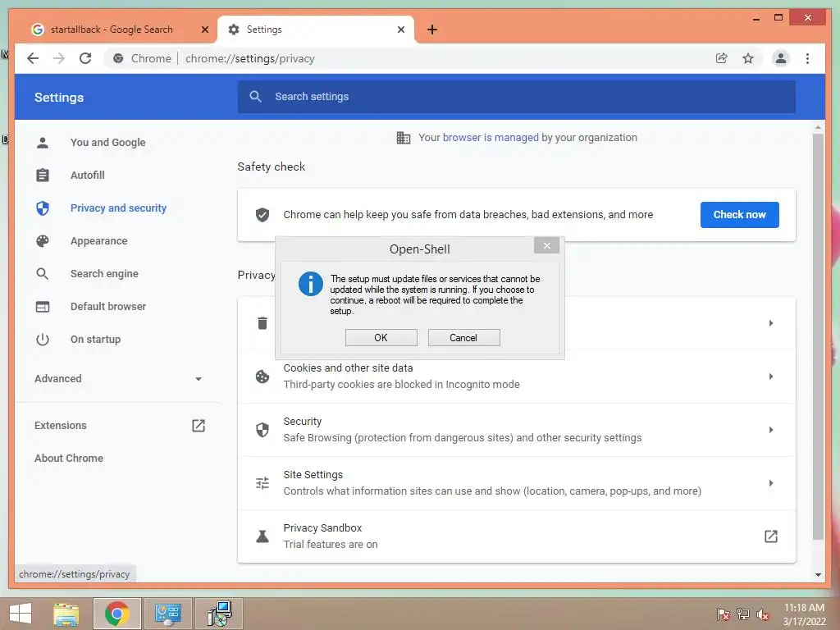Open About Chrome page
The width and height of the screenshot is (840, 630).
[x=69, y=458]
